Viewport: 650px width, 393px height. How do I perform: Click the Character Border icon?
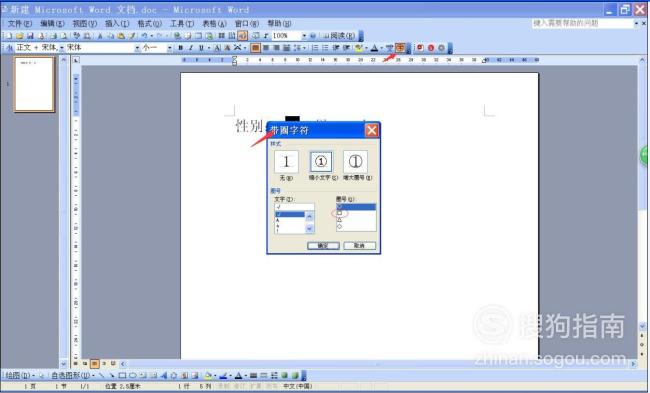(x=217, y=48)
